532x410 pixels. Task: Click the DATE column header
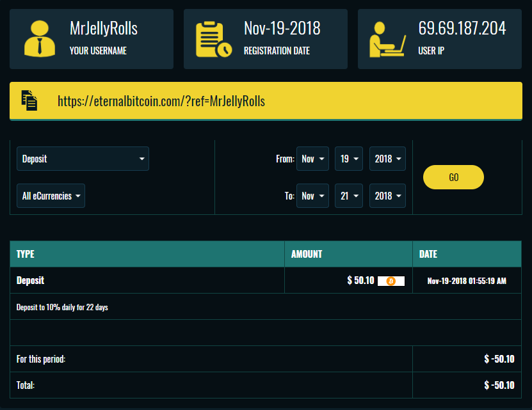428,254
